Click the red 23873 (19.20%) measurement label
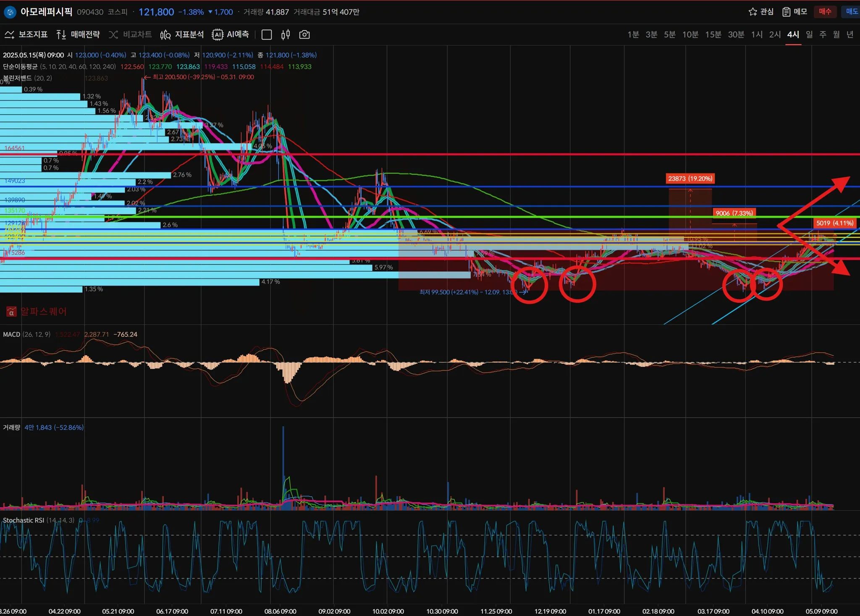 coord(690,178)
